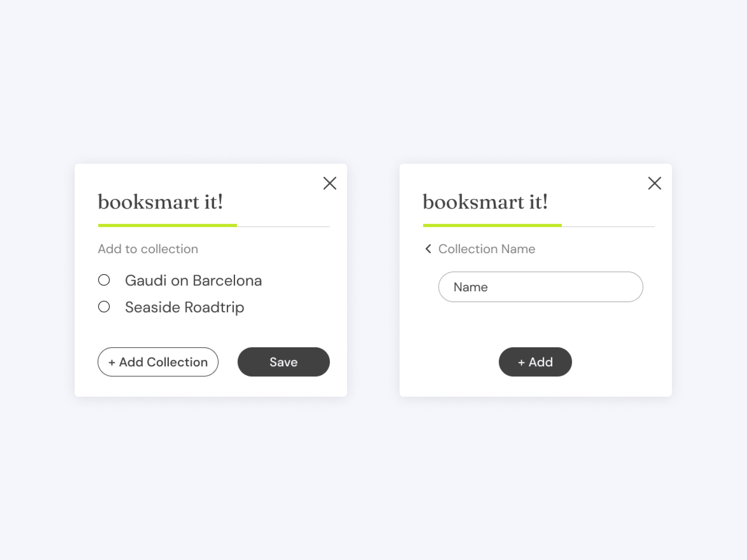Click the green progress bar in left dialog
The image size is (747, 560).
(167, 225)
